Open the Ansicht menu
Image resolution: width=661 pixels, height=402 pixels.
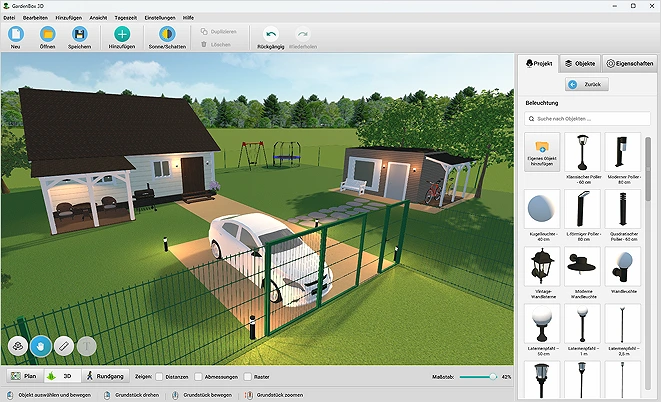pos(98,18)
